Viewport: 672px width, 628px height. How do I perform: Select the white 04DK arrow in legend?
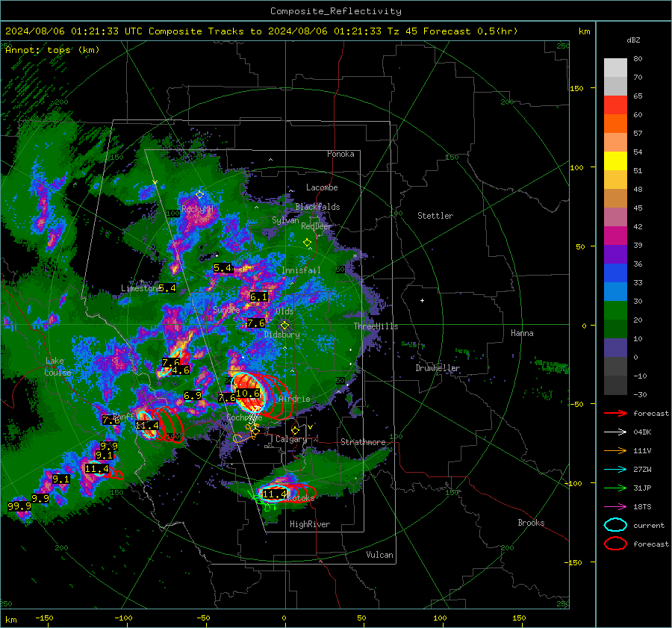(x=615, y=432)
